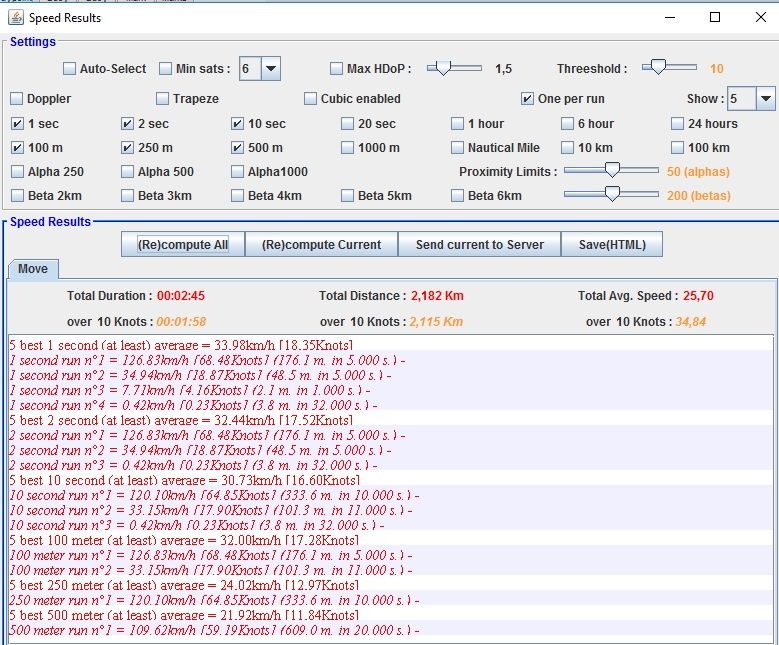The height and width of the screenshot is (645, 779).
Task: Enable the Auto-Select checkbox
Action: point(70,69)
